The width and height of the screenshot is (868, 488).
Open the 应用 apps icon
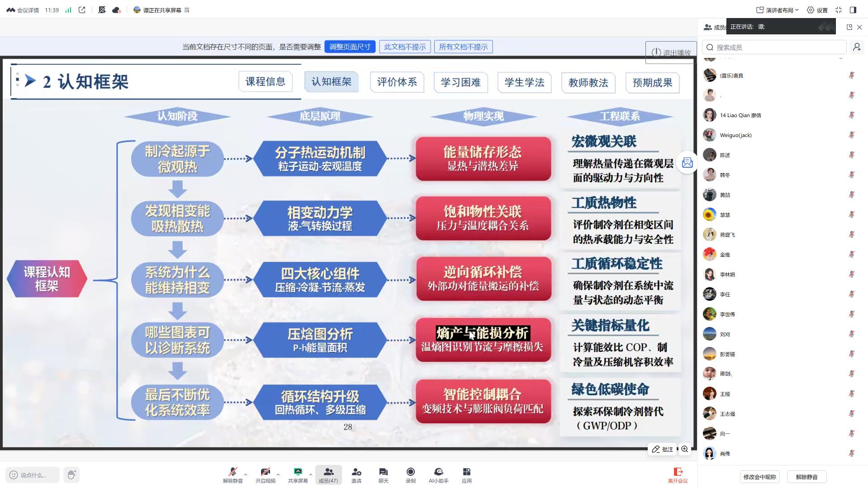click(466, 475)
